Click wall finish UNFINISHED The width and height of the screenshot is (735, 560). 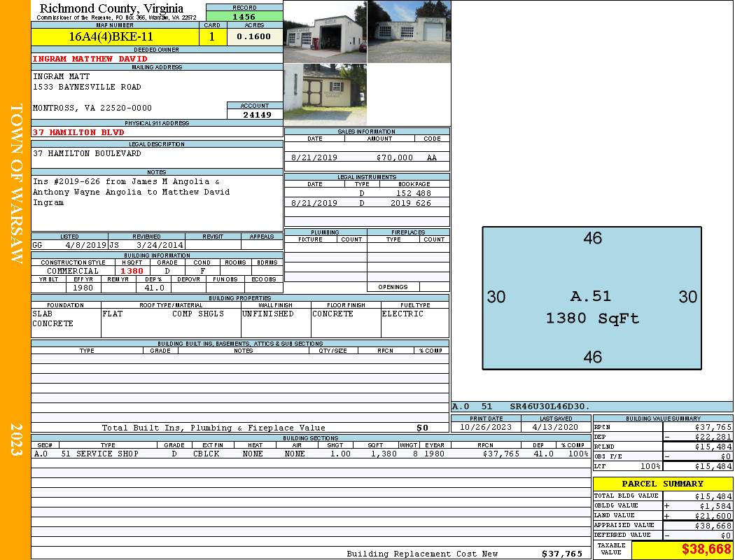[x=267, y=314]
